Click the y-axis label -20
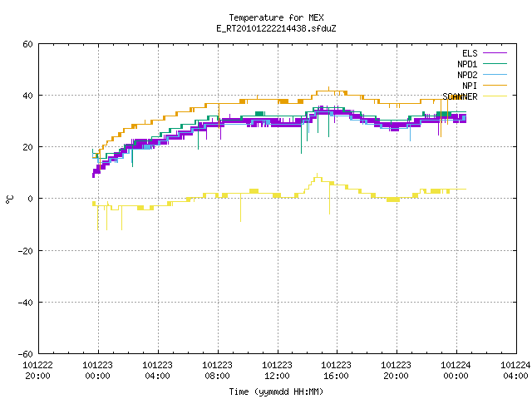Image resolution: width=532 pixels, height=399 pixels. click(x=26, y=251)
